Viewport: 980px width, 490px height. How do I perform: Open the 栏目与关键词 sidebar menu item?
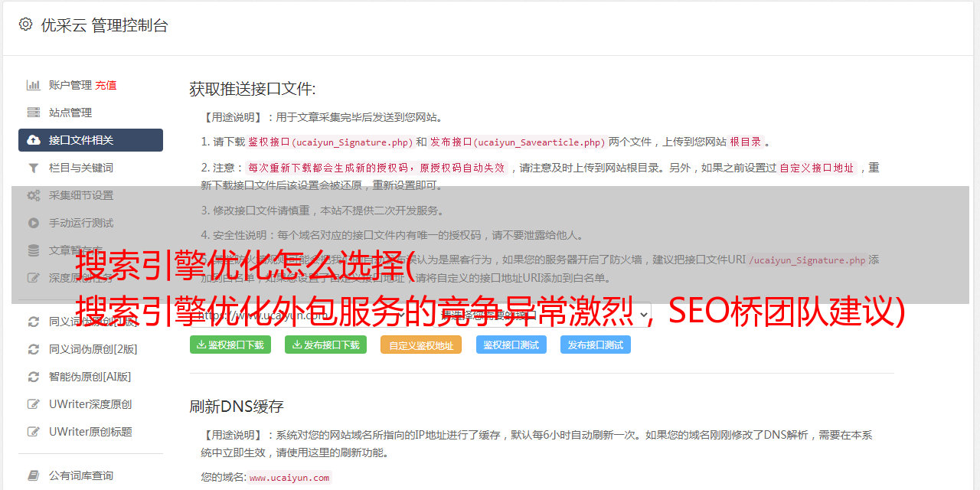tap(90, 168)
